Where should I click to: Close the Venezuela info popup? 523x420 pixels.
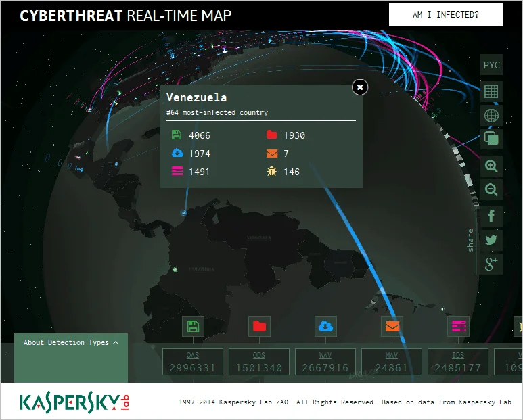[360, 87]
